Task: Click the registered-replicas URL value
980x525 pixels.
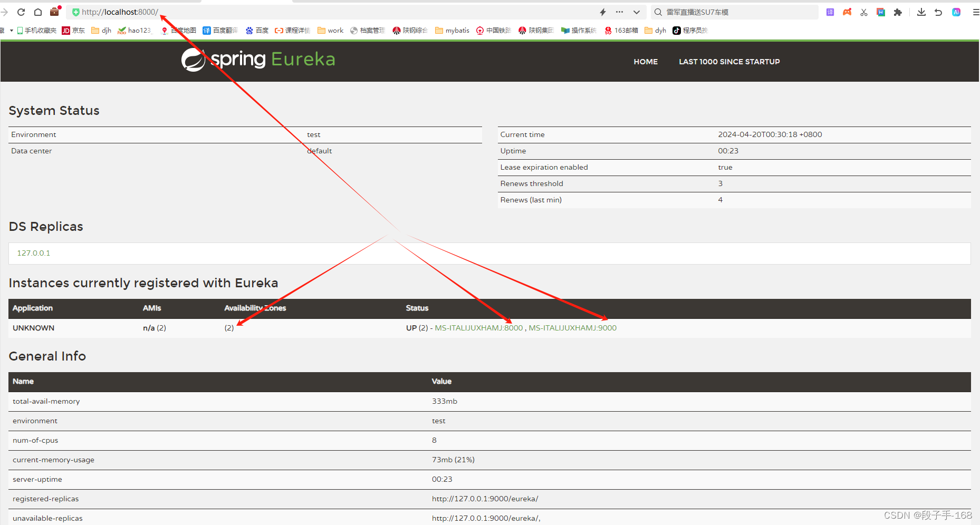Action: click(x=485, y=499)
